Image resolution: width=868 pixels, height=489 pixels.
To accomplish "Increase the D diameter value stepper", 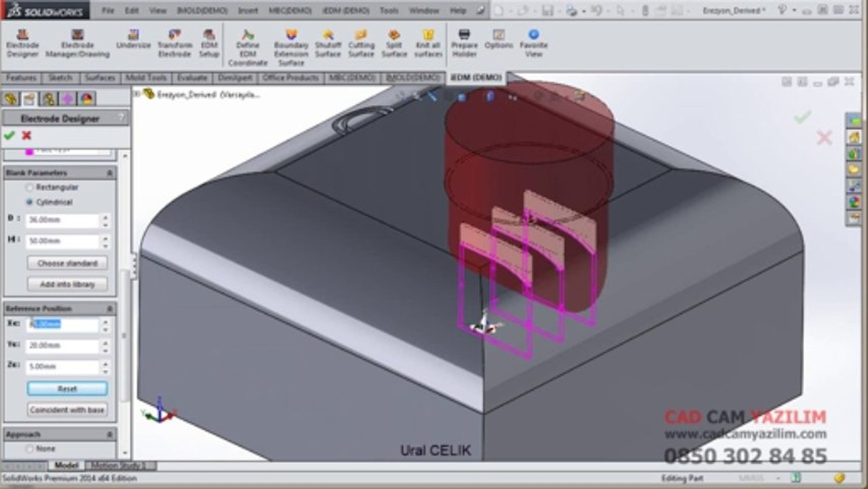I will pos(105,217).
